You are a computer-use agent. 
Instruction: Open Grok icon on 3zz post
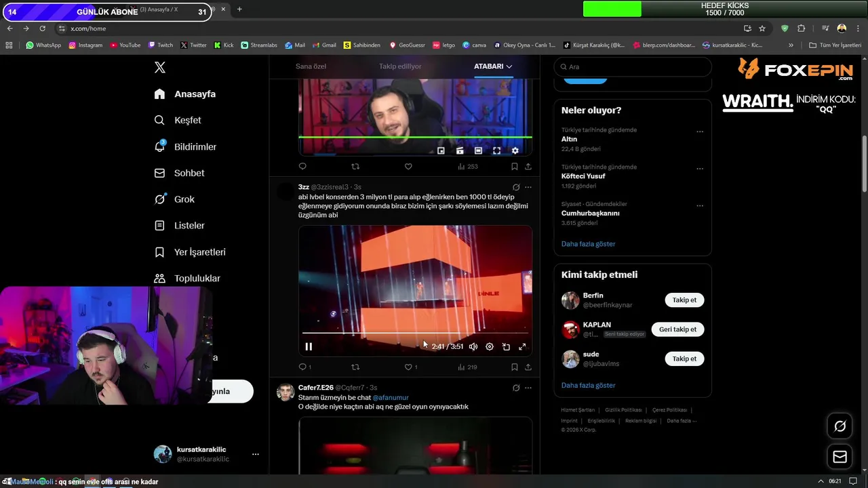click(x=516, y=187)
